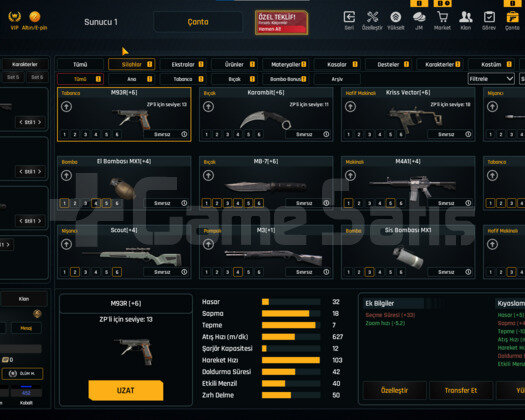Open the Filtrele dropdown

(x=491, y=79)
